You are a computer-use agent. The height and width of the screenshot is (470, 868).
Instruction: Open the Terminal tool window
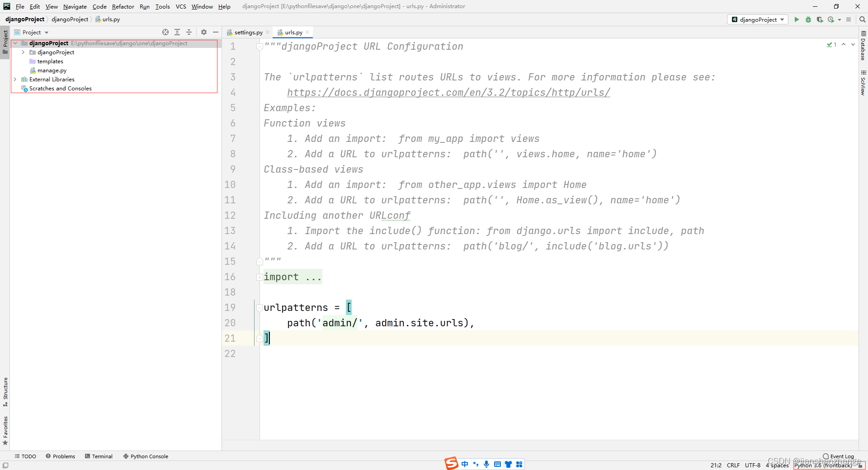pyautogui.click(x=99, y=456)
